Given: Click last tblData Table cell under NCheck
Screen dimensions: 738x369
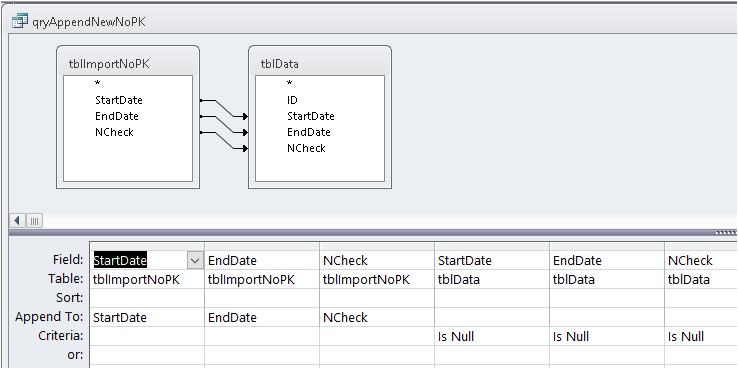Looking at the screenshot, I should pos(701,280).
